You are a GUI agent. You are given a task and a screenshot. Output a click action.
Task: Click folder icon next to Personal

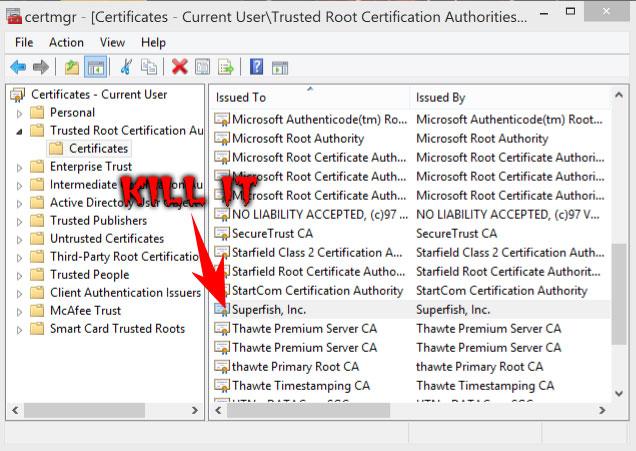(37, 112)
